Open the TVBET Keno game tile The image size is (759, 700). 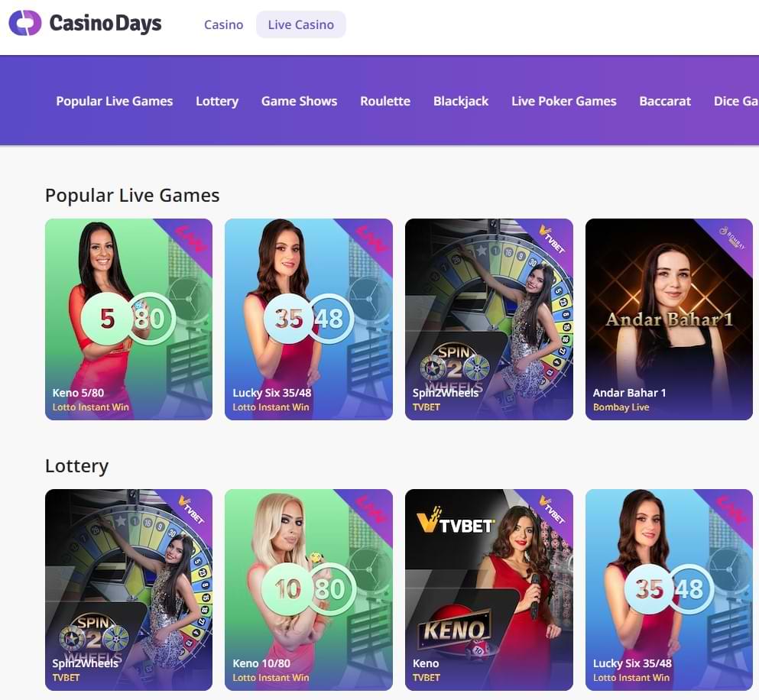point(489,590)
